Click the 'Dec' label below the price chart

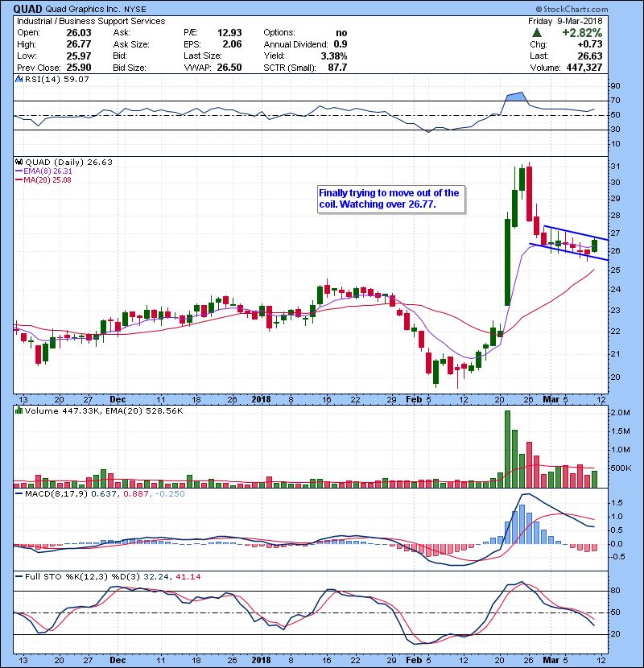(x=118, y=399)
